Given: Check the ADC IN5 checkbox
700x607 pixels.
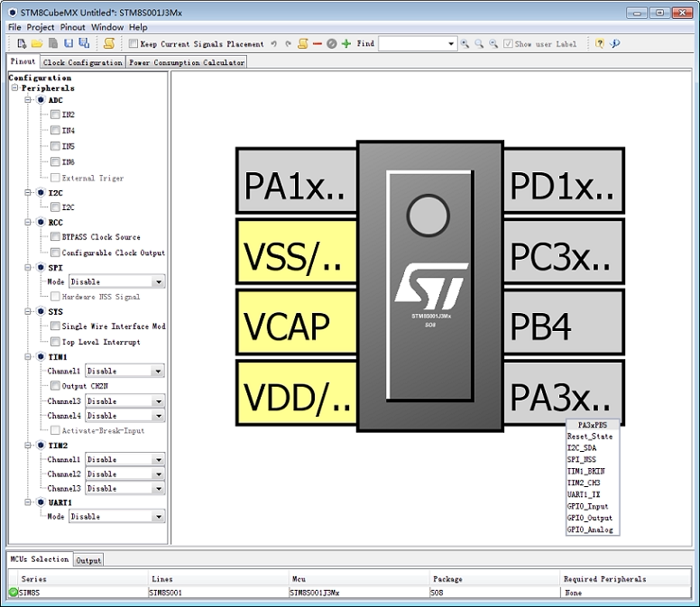Looking at the screenshot, I should coord(55,146).
